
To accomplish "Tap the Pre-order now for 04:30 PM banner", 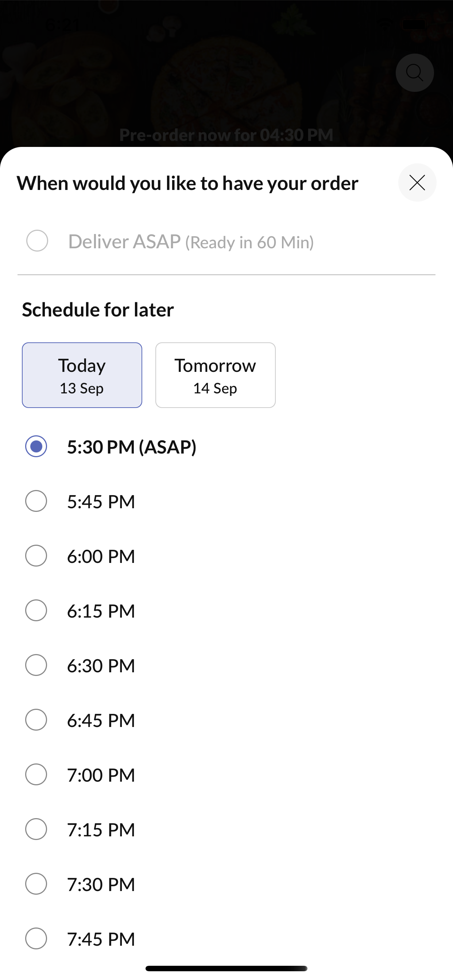I will (226, 135).
